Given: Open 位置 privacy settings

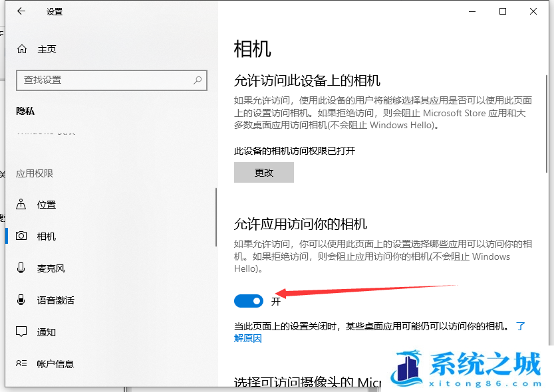Looking at the screenshot, I should [47, 205].
